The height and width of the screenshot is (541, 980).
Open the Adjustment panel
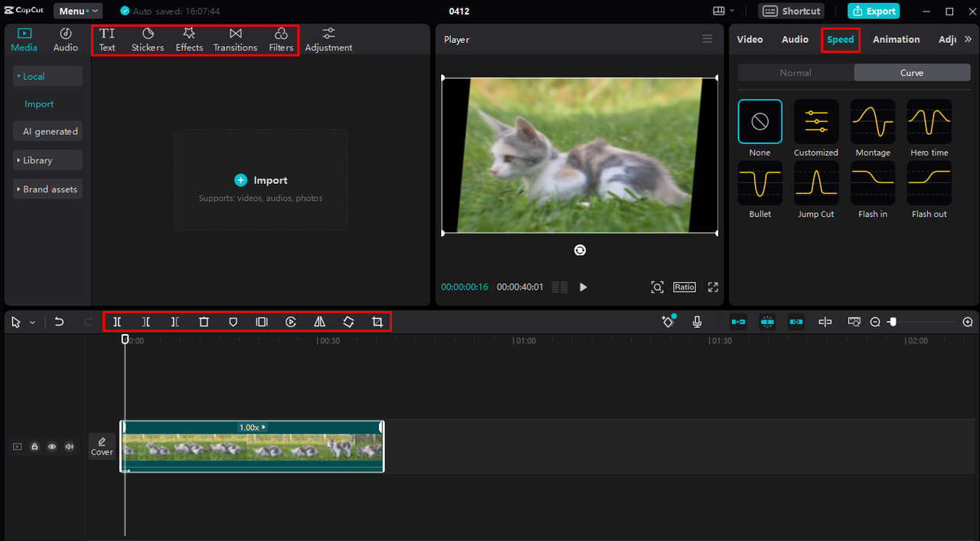[328, 40]
